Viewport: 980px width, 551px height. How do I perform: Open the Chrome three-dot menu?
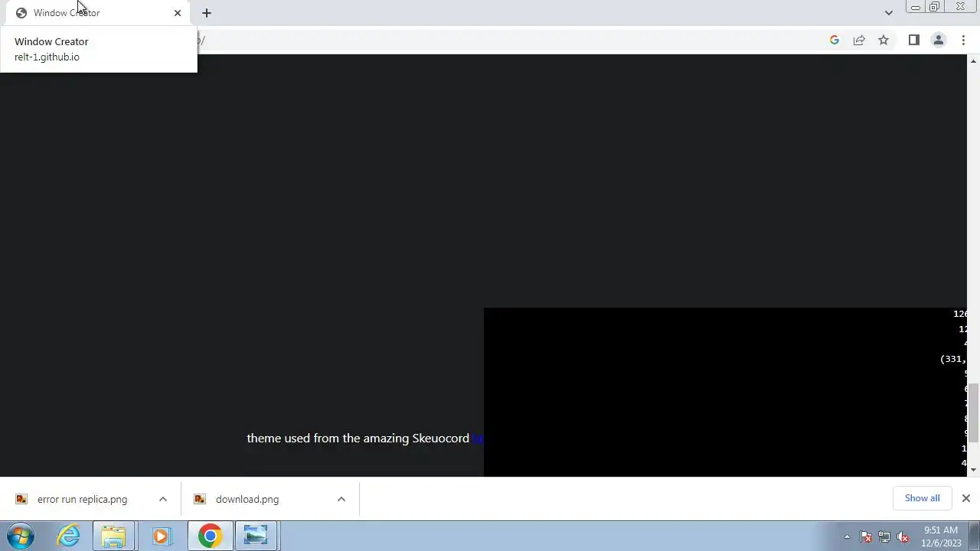coord(963,40)
